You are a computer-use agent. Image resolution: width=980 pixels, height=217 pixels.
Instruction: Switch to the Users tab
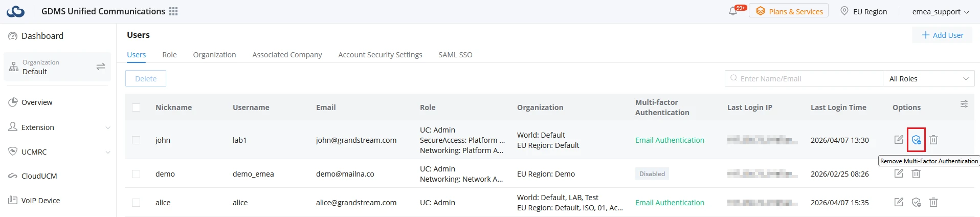pyautogui.click(x=137, y=55)
